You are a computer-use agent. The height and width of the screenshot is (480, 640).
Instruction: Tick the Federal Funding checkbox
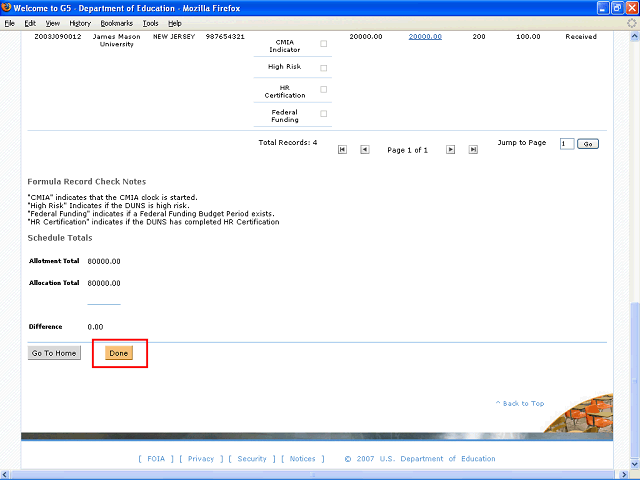tap(324, 114)
